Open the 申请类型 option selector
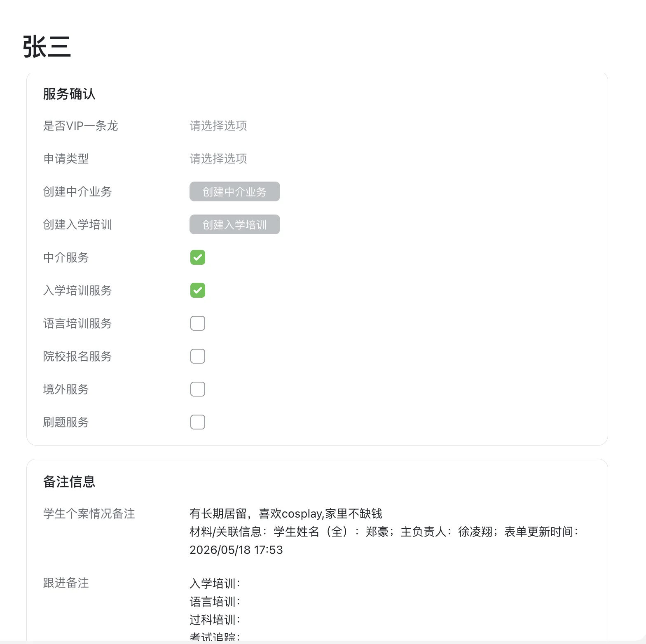Image resolution: width=646 pixels, height=644 pixels. click(x=218, y=159)
